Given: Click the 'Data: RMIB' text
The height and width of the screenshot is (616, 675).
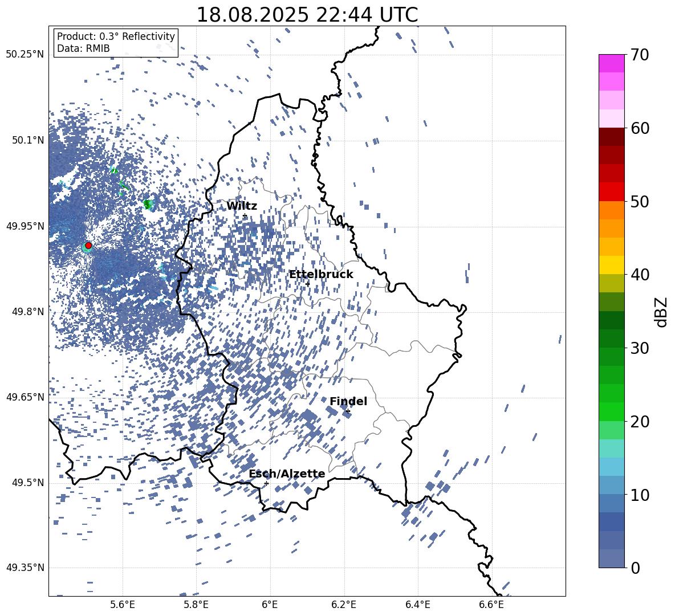Looking at the screenshot, I should pyautogui.click(x=83, y=48).
